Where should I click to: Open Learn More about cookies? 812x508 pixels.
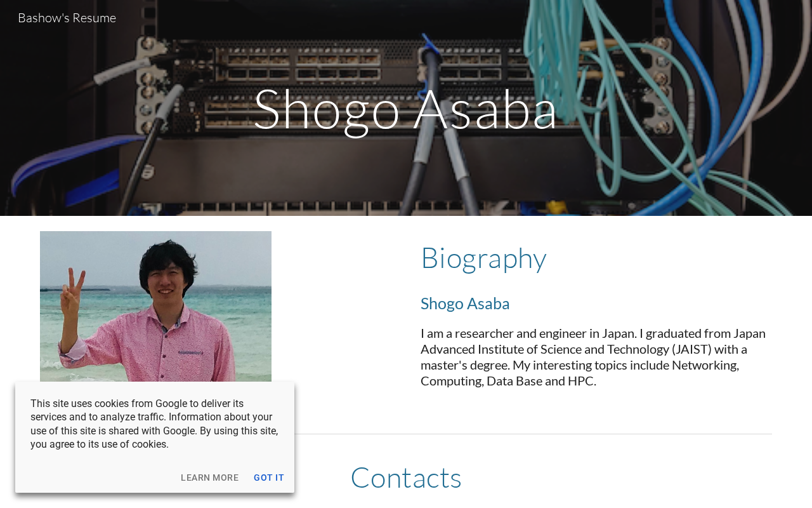tap(209, 478)
